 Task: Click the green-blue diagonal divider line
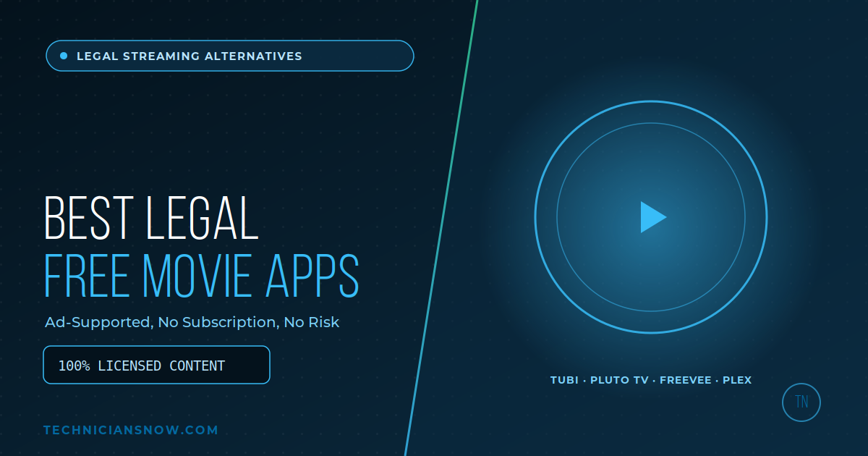click(x=442, y=228)
